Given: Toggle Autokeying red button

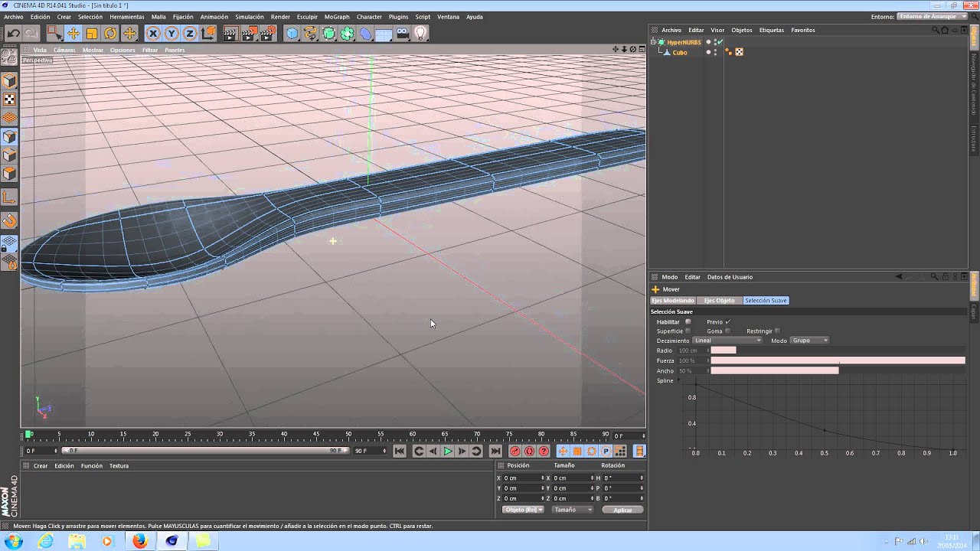Looking at the screenshot, I should point(529,452).
